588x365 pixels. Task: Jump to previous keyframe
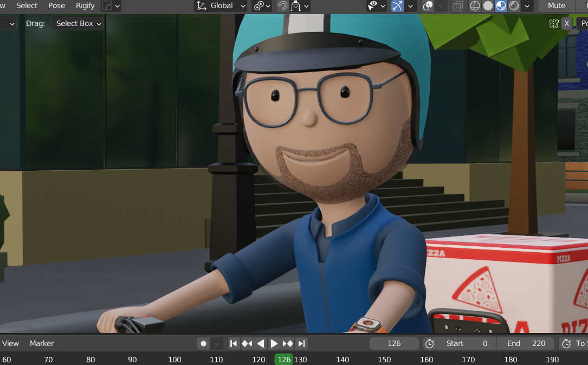click(x=247, y=343)
